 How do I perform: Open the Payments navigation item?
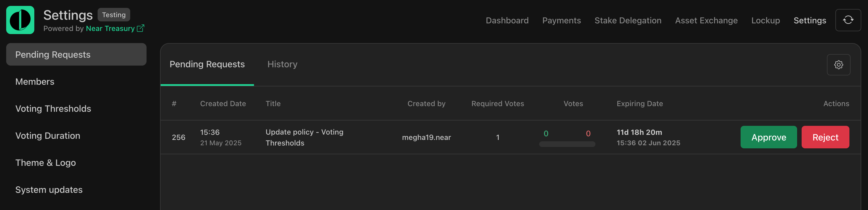[x=561, y=21]
